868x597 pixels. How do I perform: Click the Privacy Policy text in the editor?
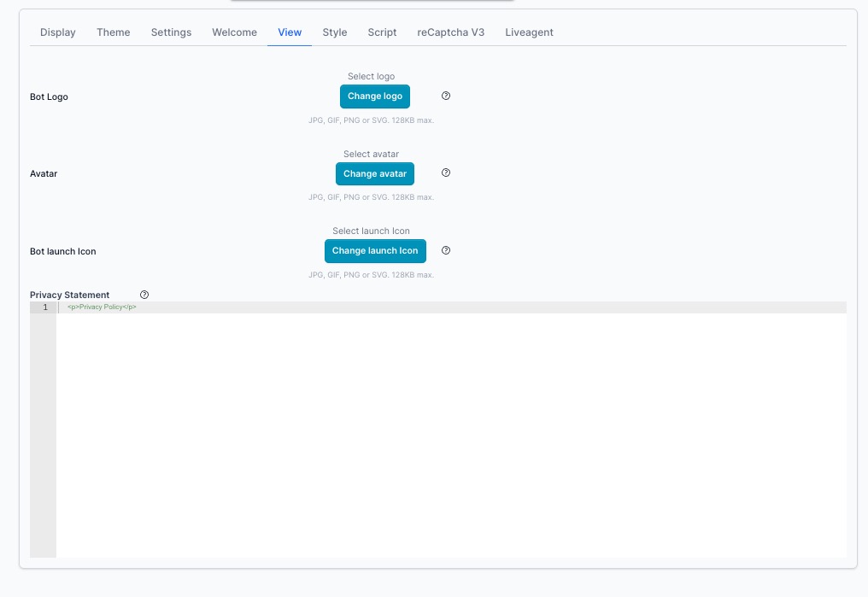click(x=101, y=307)
